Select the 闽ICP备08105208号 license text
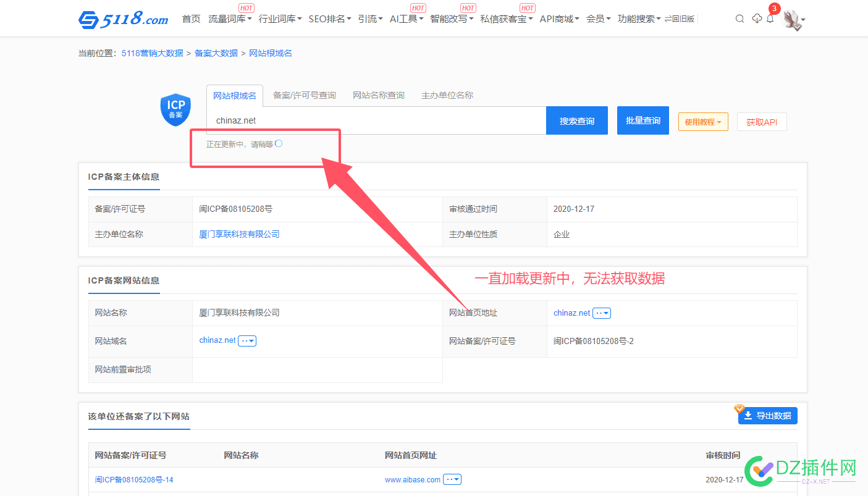Image resolution: width=868 pixels, height=496 pixels. pos(236,209)
